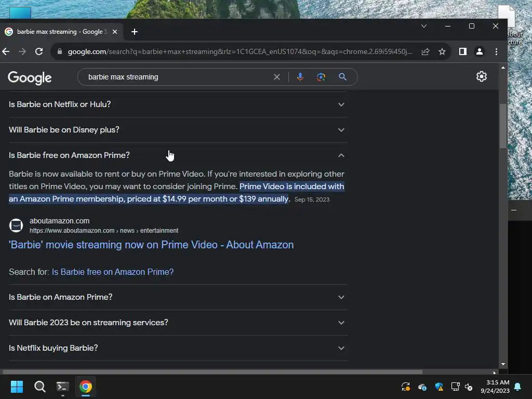This screenshot has height=399, width=532.
Task: Click muted volume tray icon
Action: 469,387
